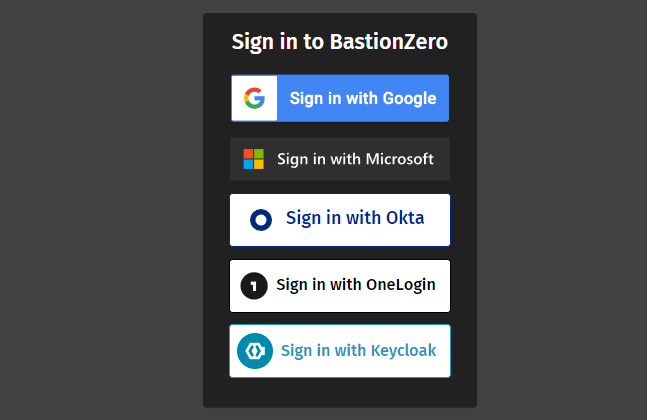Viewport: 647px width, 420px height.
Task: Click the Google 'G' logo icon
Action: [254, 98]
